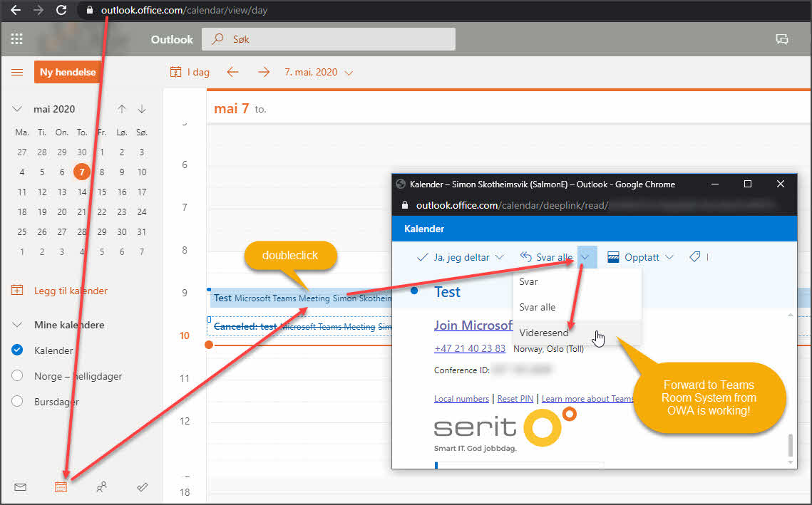
Task: Click the lock icon in main address bar
Action: (90, 10)
